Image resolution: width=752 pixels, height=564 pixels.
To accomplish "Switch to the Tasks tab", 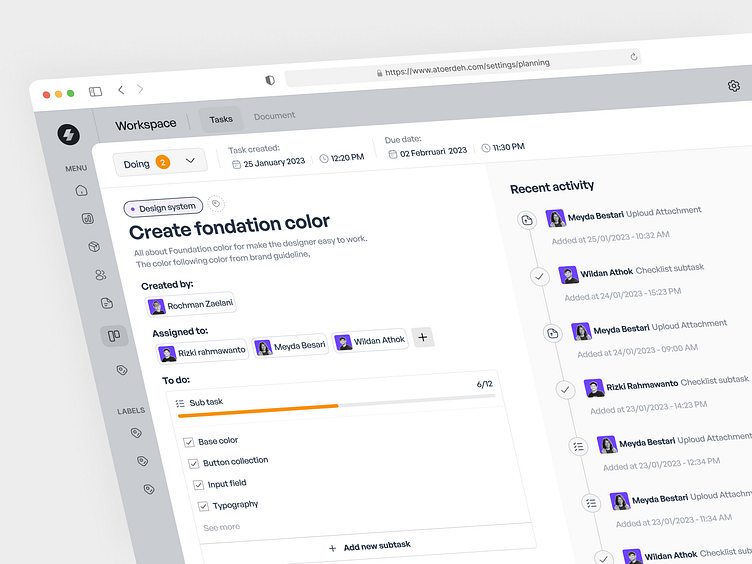I will pyautogui.click(x=221, y=119).
